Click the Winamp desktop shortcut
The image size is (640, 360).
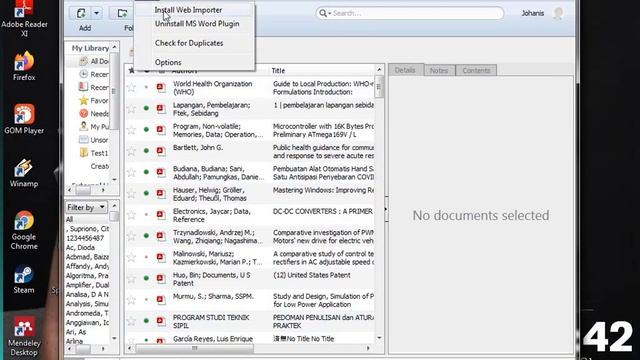(24, 173)
